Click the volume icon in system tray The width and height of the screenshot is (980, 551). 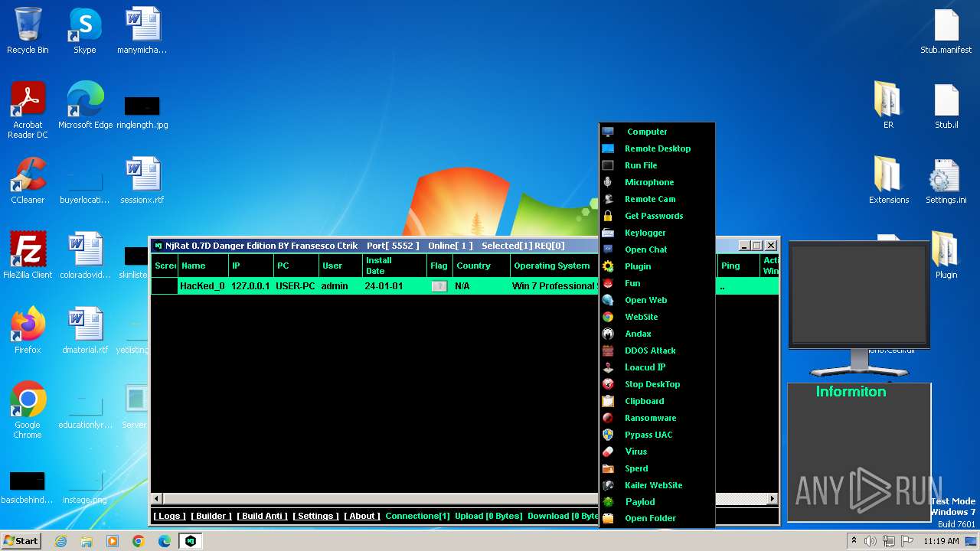click(871, 541)
